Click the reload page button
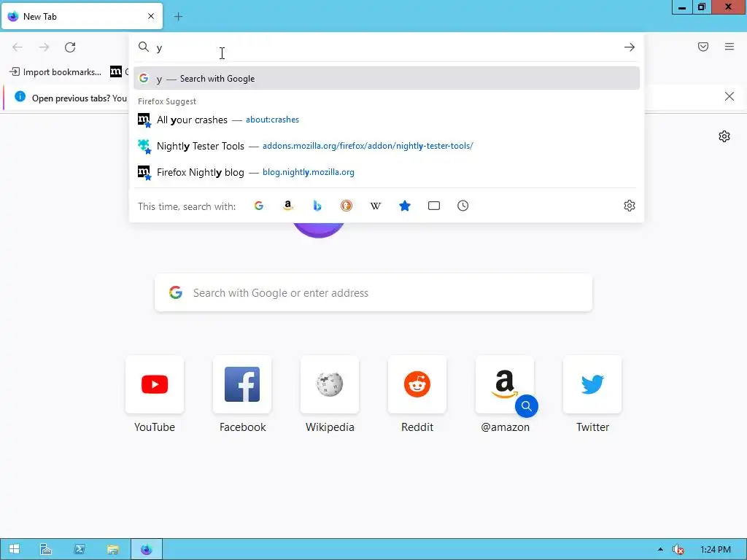 tap(70, 47)
